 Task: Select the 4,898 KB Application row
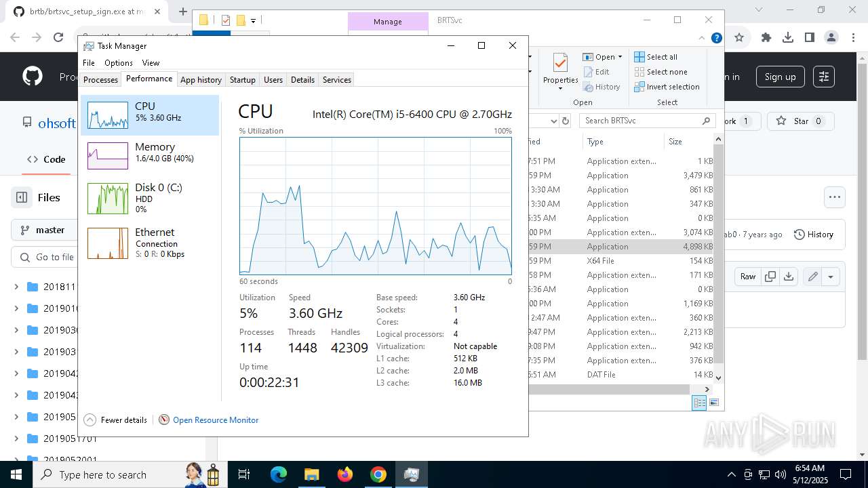coord(621,247)
